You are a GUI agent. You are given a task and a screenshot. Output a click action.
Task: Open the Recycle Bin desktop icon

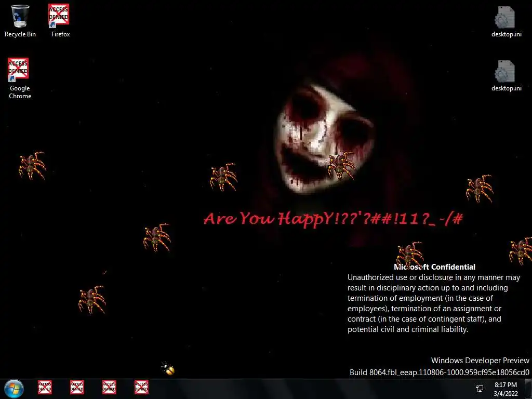tap(20, 20)
